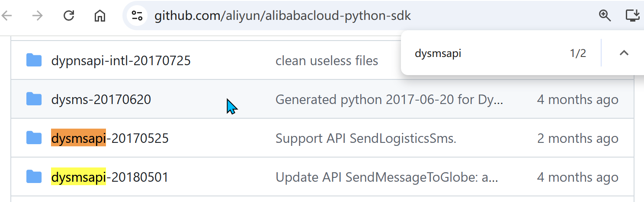Click the browser back arrow
The height and width of the screenshot is (202, 644).
point(7,16)
